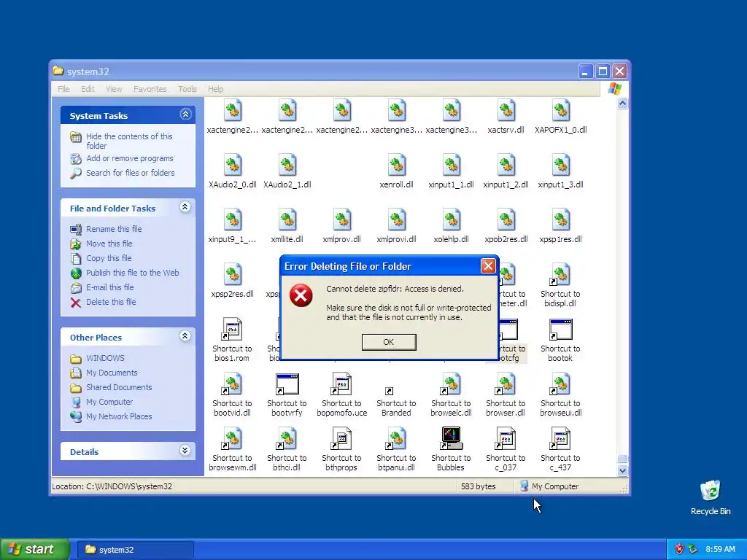Select the Shortcut to bidispl.dll icon

[561, 275]
